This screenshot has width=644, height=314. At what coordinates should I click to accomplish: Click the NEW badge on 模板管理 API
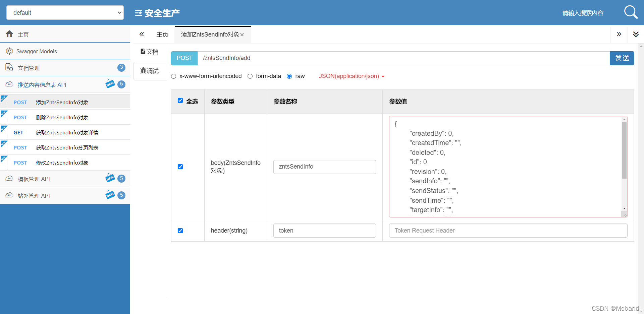coord(110,178)
